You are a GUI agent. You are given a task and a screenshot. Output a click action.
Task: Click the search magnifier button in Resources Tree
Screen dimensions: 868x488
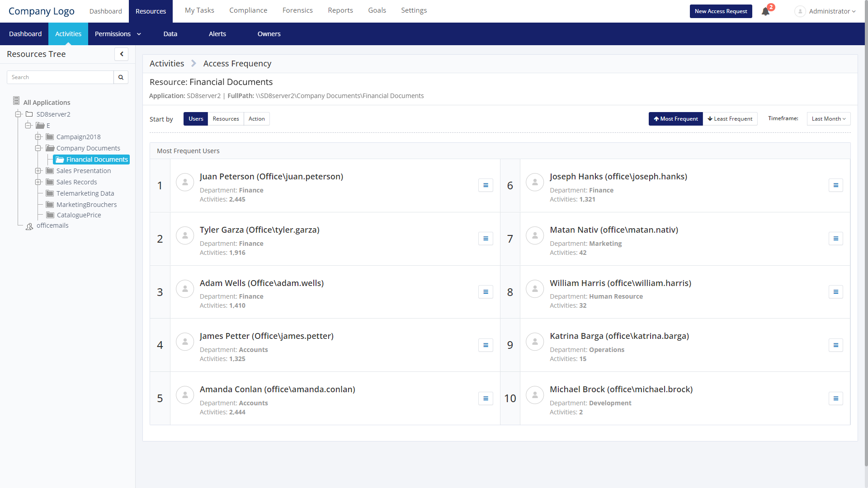tap(121, 77)
